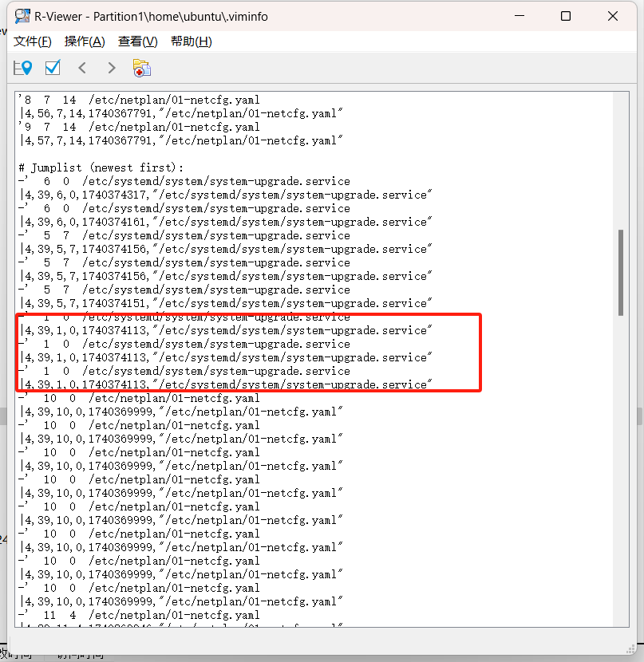Open the 查看(V) menu

pos(136,41)
